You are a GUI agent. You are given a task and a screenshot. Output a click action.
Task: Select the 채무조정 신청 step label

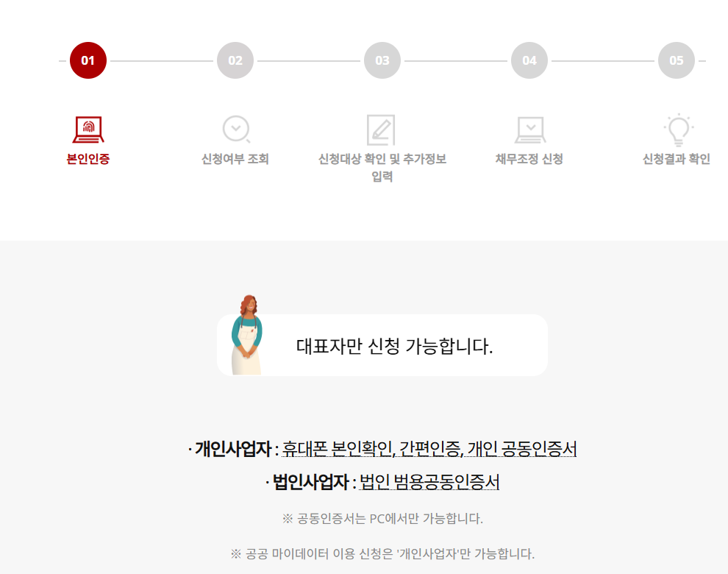(x=529, y=159)
